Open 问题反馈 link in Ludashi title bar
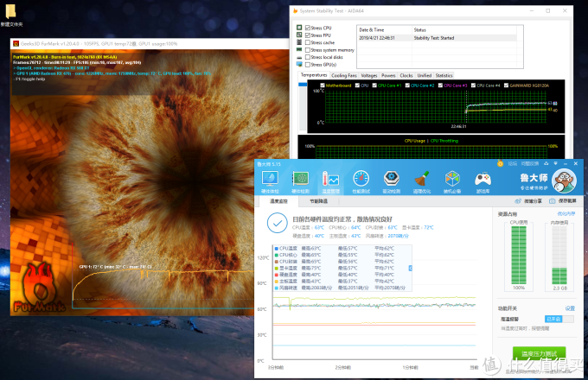 530,163
